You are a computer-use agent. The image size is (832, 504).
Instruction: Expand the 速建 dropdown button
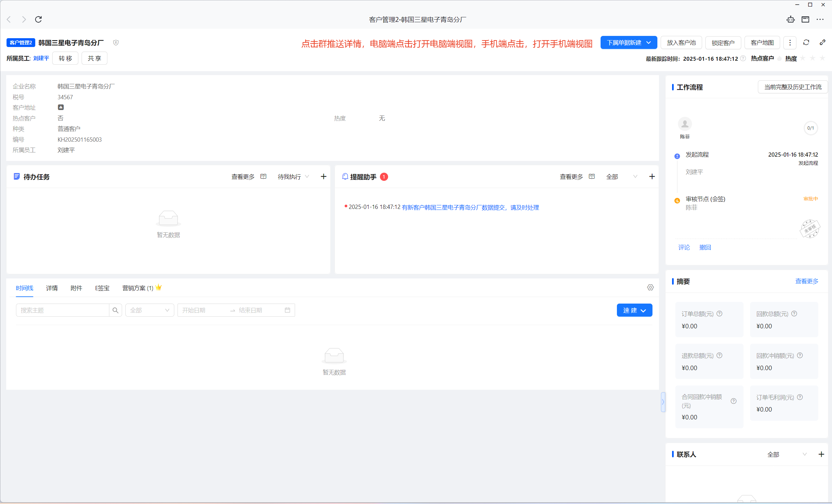click(635, 310)
